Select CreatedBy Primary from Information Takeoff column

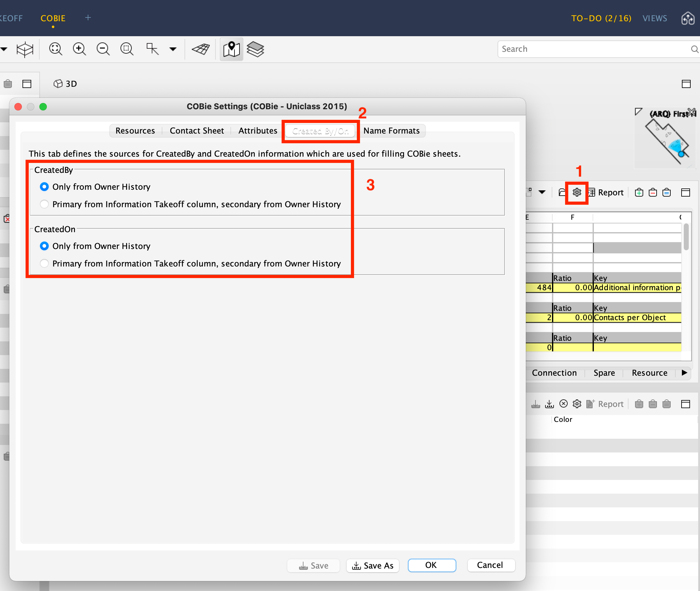[x=44, y=204]
